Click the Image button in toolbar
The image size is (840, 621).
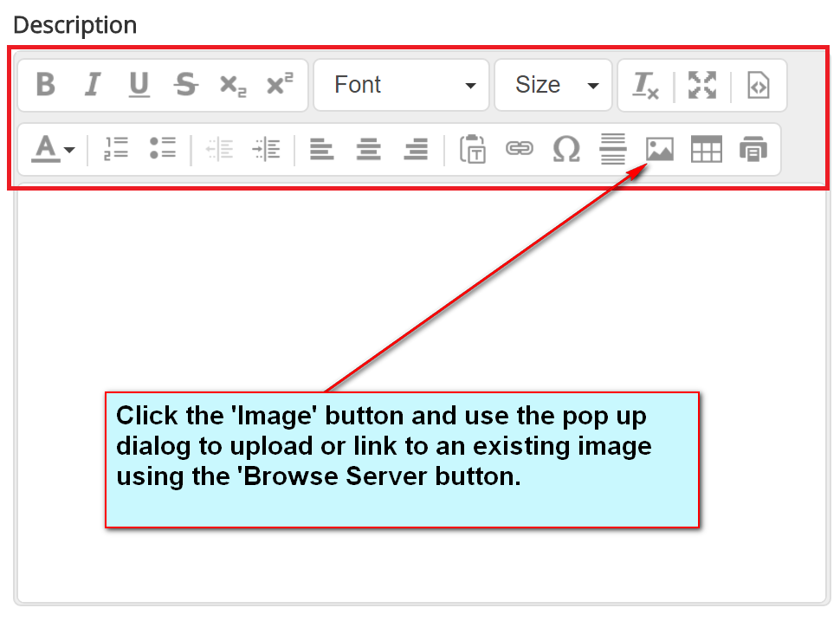tap(660, 149)
